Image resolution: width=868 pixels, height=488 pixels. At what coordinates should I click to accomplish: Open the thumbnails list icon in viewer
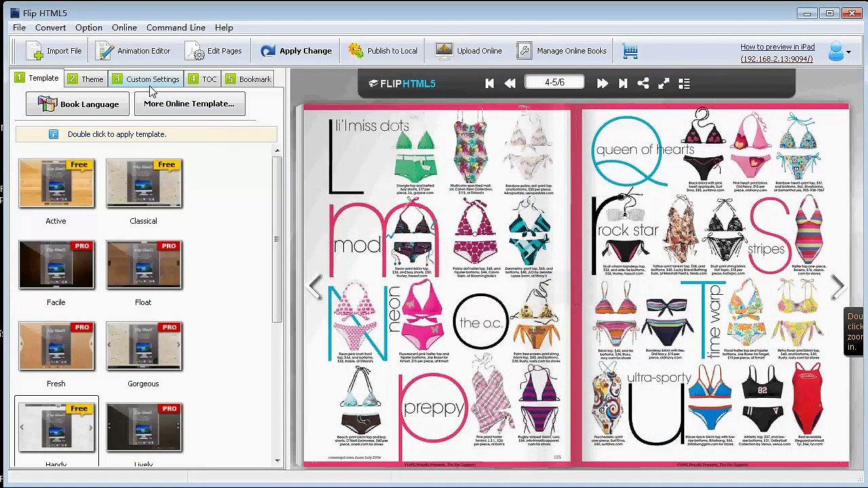pyautogui.click(x=684, y=83)
